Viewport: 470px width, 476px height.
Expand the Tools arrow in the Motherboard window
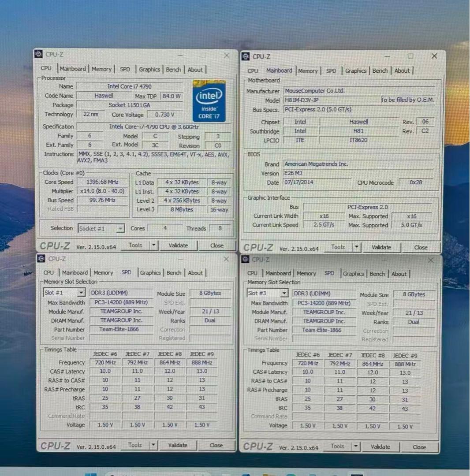pos(357,247)
